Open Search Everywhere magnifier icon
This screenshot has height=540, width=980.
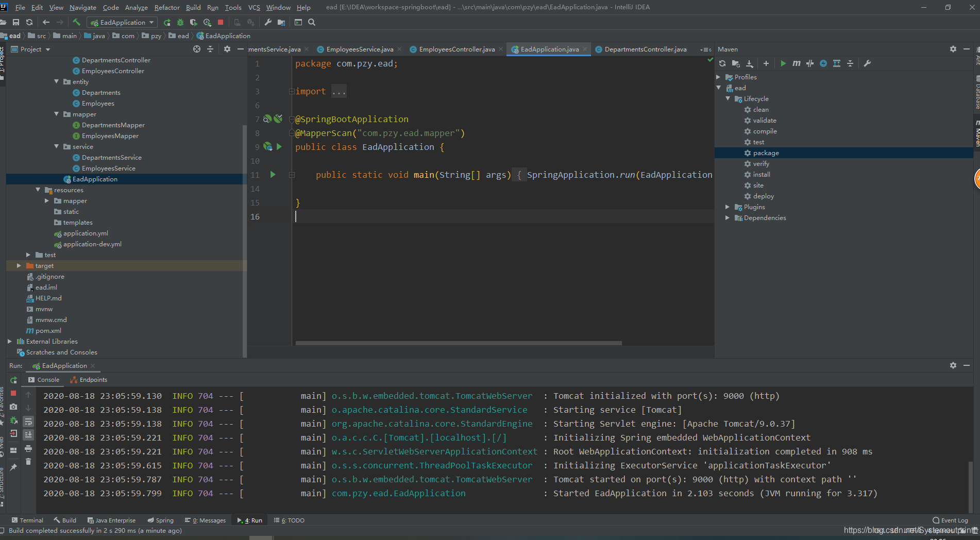click(312, 22)
